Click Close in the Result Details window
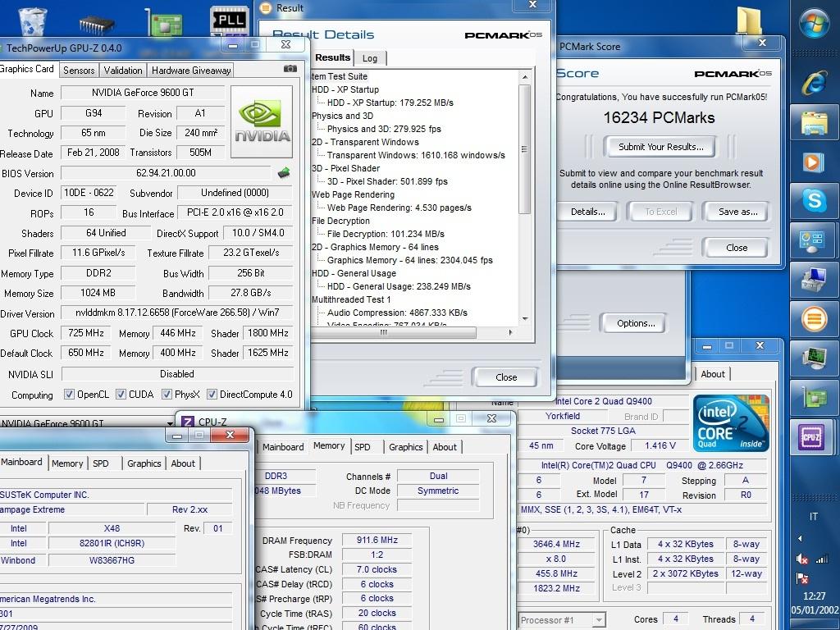Screen dimensions: 840x630 (x=505, y=377)
